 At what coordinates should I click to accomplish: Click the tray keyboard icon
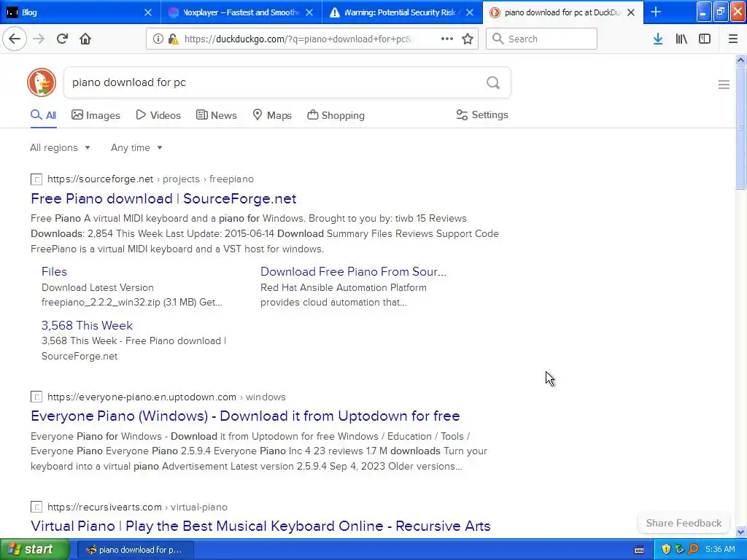point(639,550)
